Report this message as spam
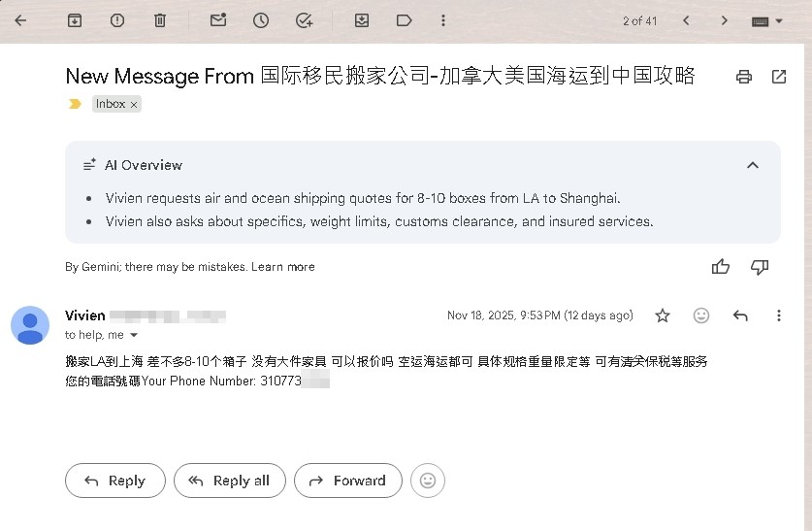The width and height of the screenshot is (812, 531). pos(117,20)
